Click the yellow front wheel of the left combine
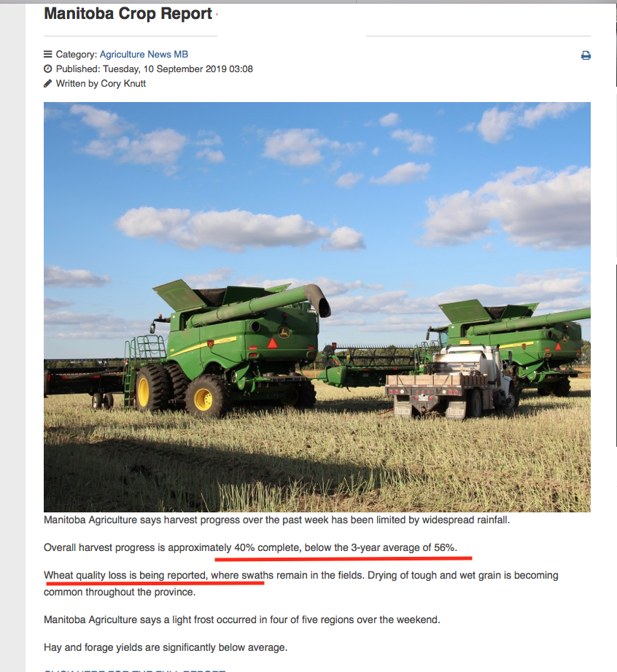This screenshot has width=617, height=672. pyautogui.click(x=203, y=399)
